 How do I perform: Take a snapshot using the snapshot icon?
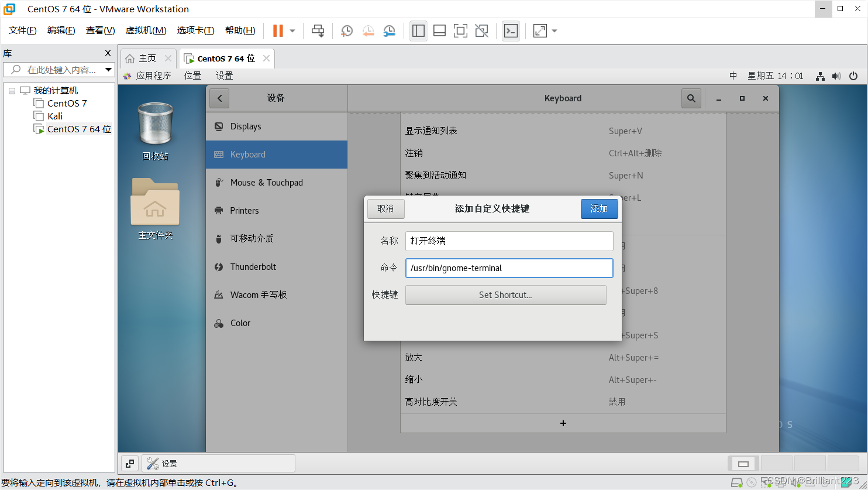click(x=347, y=30)
